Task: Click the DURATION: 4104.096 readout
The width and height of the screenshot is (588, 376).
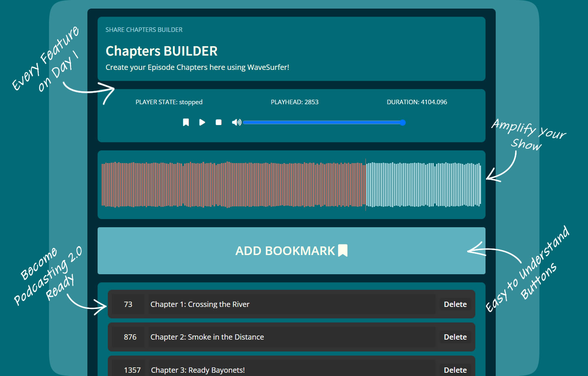Action: (x=417, y=102)
